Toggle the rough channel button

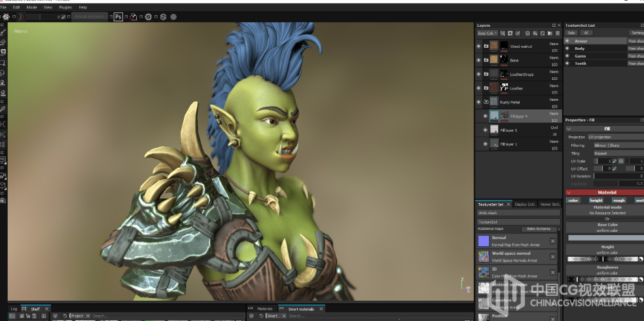(619, 200)
